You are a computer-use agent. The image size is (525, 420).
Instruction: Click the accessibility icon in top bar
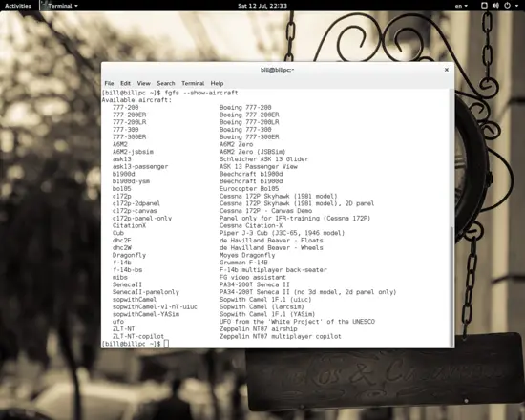[x=484, y=6]
